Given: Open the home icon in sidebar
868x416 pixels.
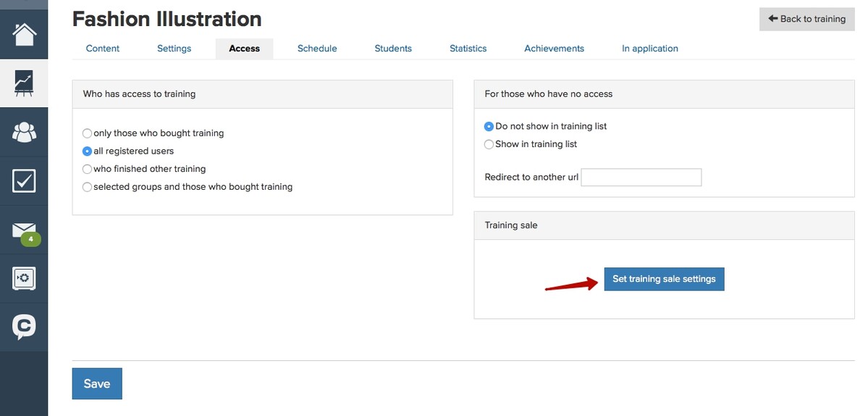Looking at the screenshot, I should (24, 34).
